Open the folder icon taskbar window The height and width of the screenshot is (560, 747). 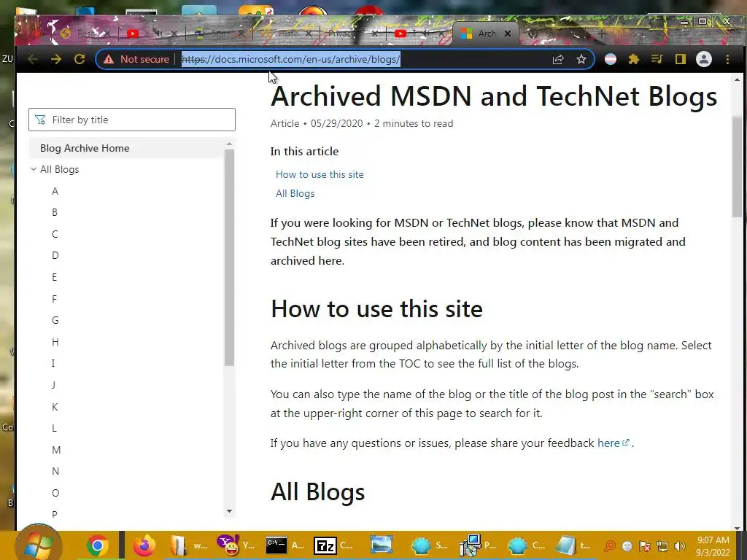pos(190,545)
